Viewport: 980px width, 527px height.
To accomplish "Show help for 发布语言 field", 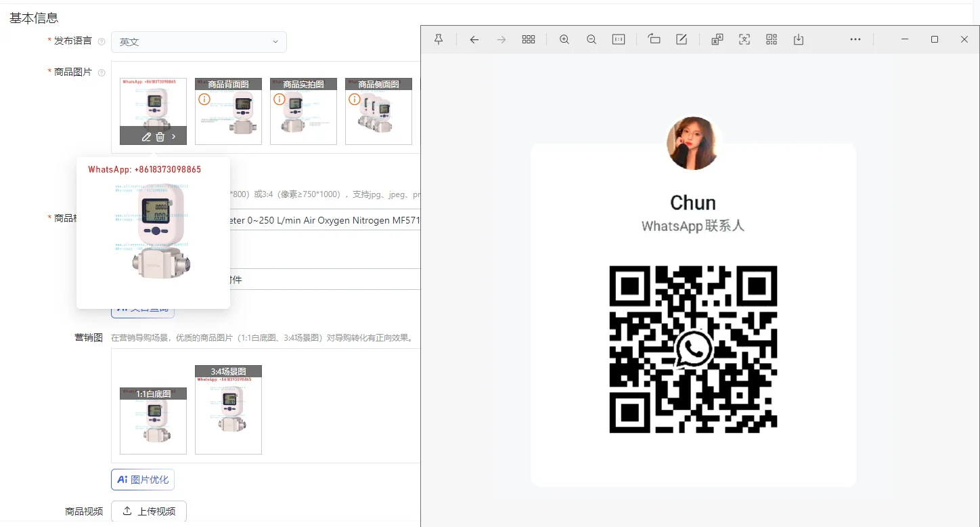I will tap(102, 41).
